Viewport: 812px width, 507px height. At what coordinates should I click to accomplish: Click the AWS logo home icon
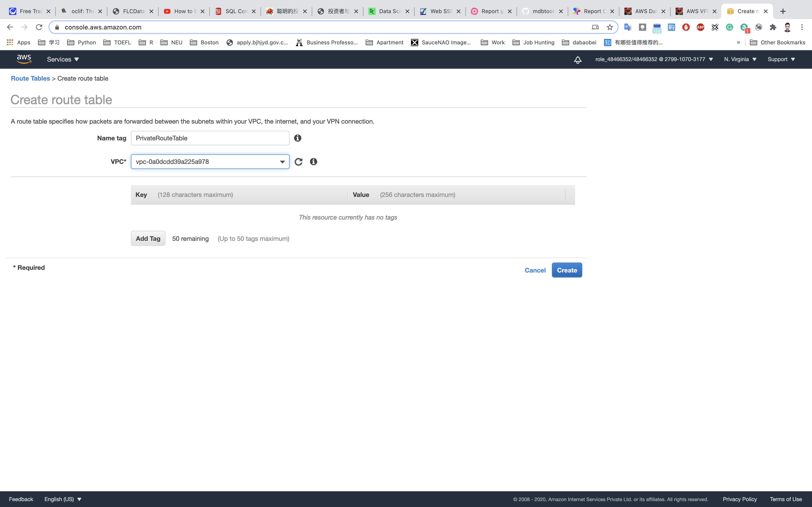(24, 59)
